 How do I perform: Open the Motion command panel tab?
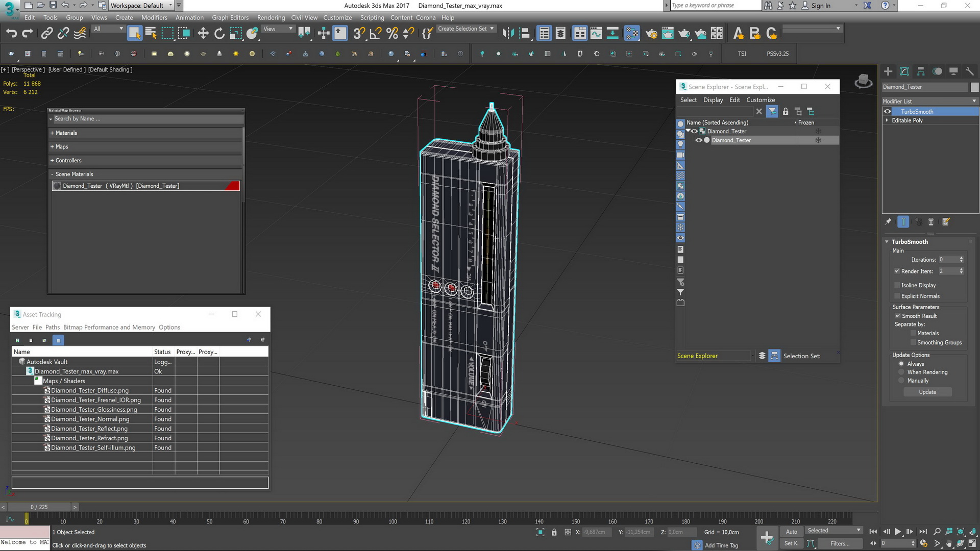937,71
